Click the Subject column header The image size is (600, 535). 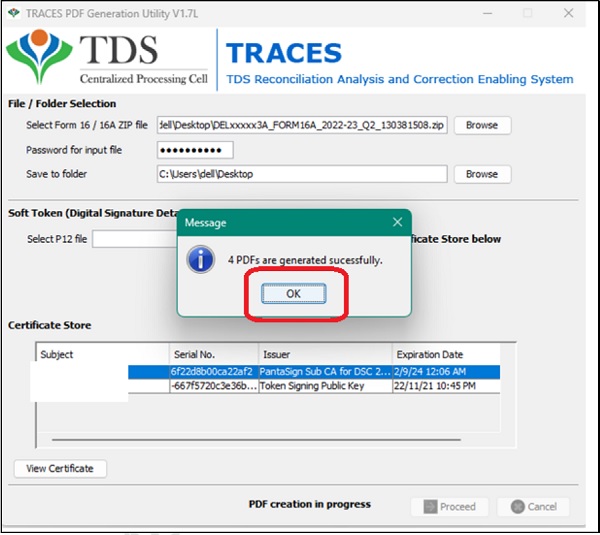pos(103,354)
